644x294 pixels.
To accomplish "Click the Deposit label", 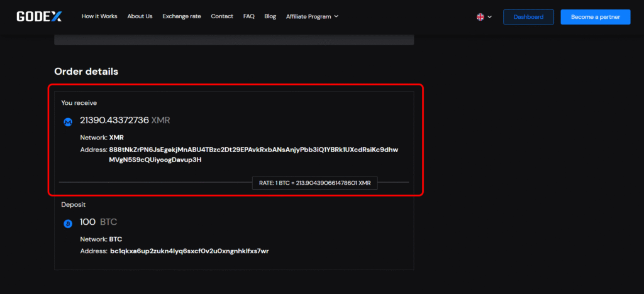I will (x=74, y=204).
